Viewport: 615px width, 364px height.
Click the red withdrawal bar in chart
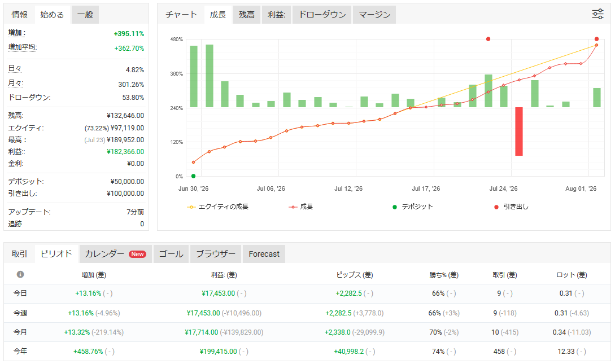point(519,131)
